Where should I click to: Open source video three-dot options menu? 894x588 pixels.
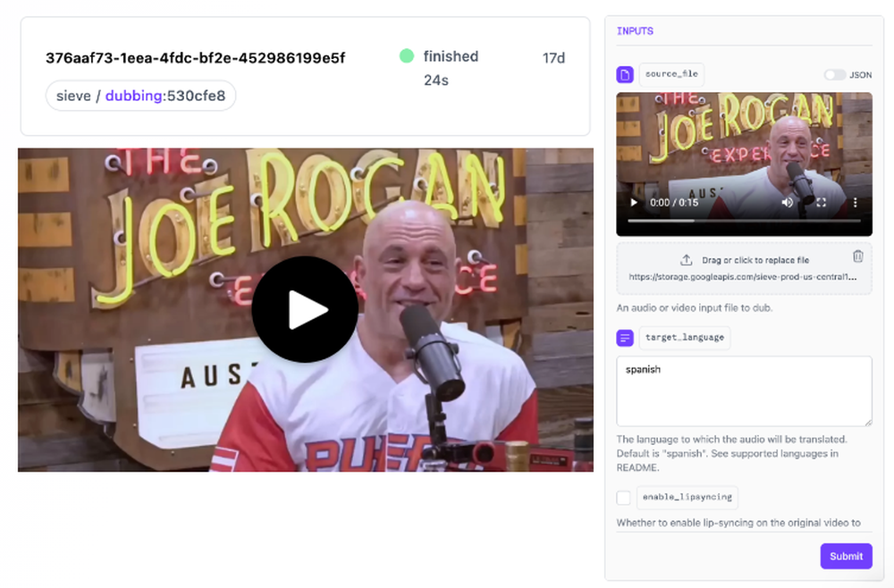tap(855, 202)
